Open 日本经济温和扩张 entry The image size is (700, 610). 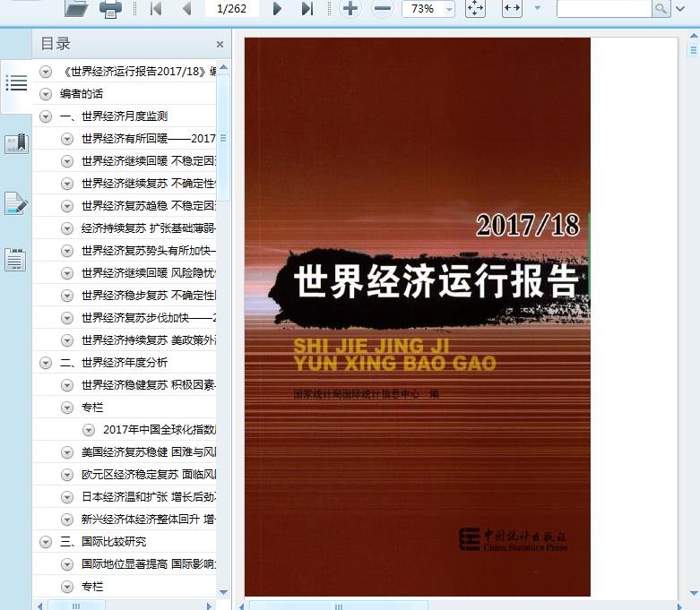point(149,497)
